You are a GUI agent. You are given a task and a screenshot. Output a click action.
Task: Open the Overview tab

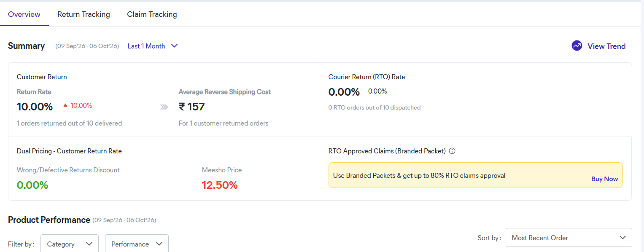[x=24, y=14]
